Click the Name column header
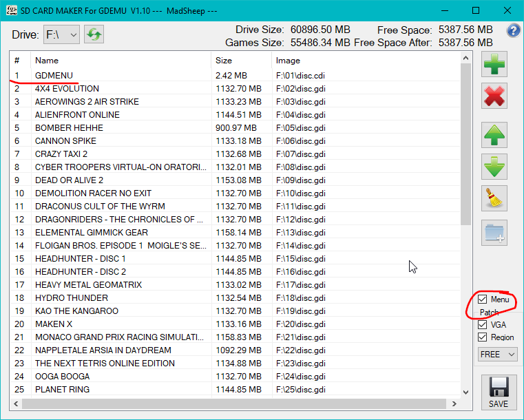The image size is (524, 420). [120, 61]
